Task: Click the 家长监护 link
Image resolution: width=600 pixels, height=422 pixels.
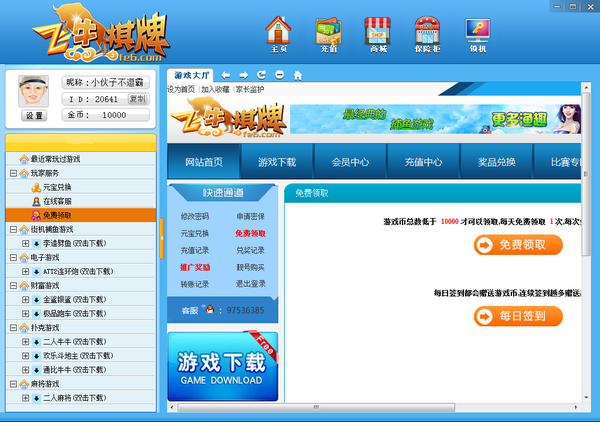Action: point(249,90)
